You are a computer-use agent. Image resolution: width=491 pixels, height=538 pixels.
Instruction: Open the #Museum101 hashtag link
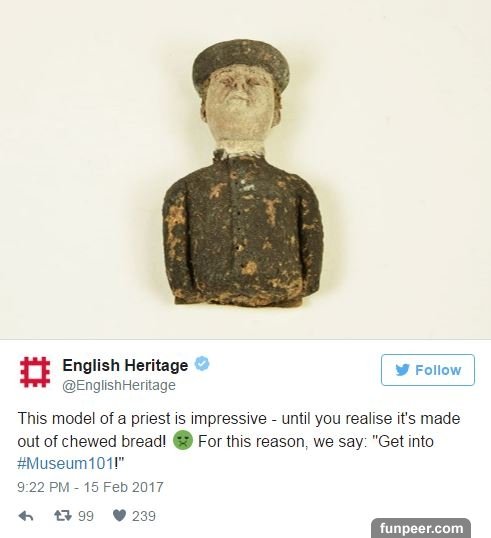pos(66,464)
